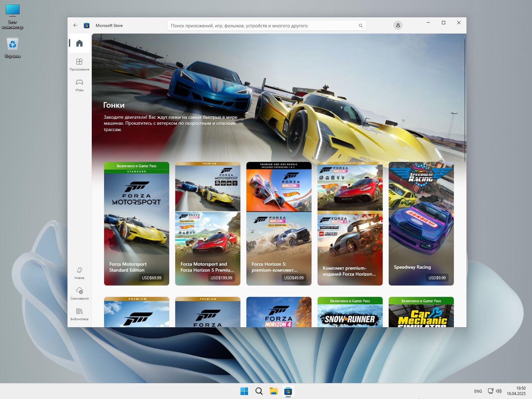This screenshot has height=399, width=532.
Task: Click the search magnifier icon in Store
Action: (360, 26)
